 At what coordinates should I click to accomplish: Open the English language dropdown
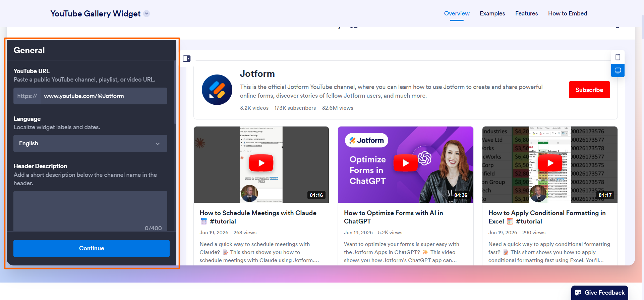pyautogui.click(x=90, y=143)
